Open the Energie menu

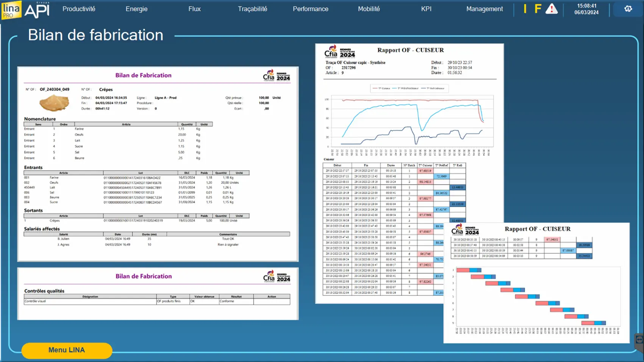[x=136, y=9]
